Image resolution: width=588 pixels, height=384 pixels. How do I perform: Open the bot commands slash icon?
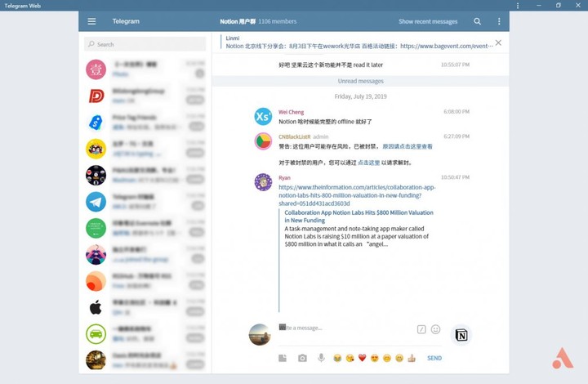click(x=421, y=329)
